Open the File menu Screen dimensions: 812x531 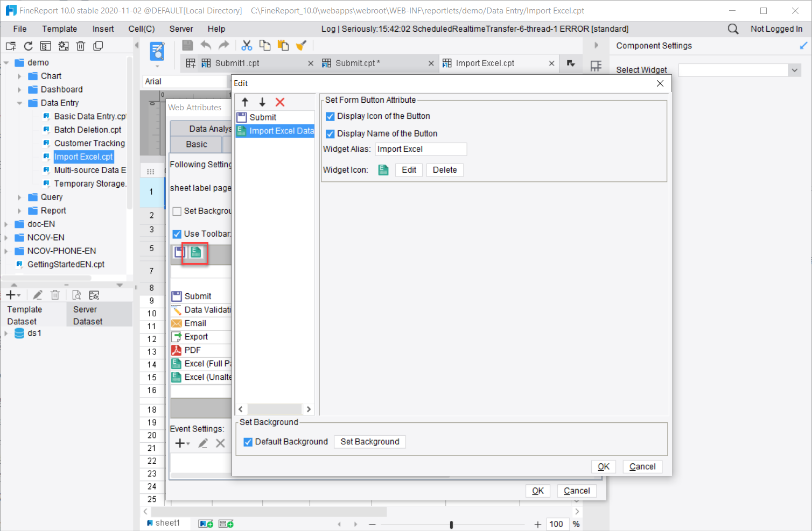(20, 29)
